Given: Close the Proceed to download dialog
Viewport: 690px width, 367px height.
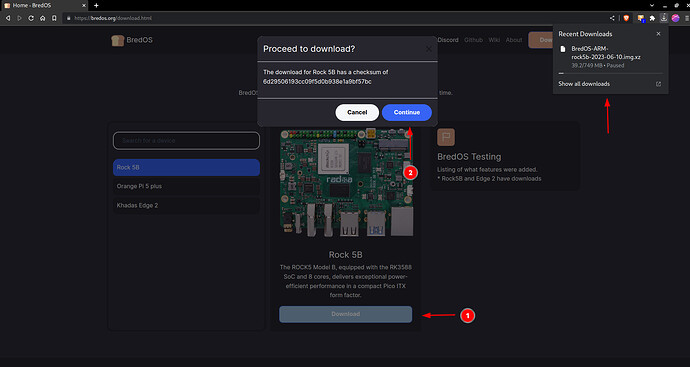Looking at the screenshot, I should [429, 49].
